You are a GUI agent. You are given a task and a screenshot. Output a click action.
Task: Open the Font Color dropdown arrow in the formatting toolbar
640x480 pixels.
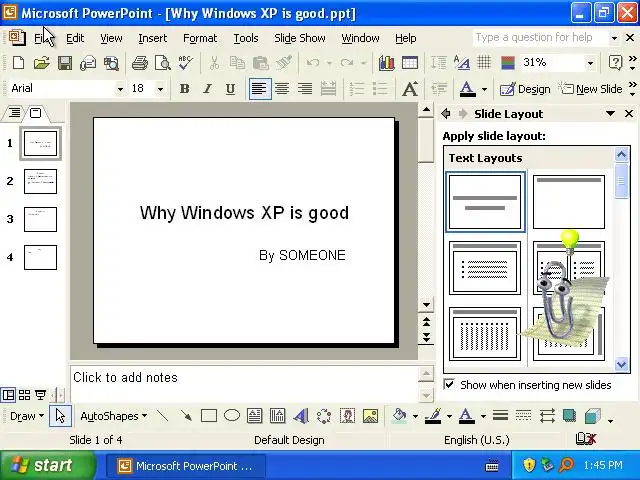[x=484, y=89]
